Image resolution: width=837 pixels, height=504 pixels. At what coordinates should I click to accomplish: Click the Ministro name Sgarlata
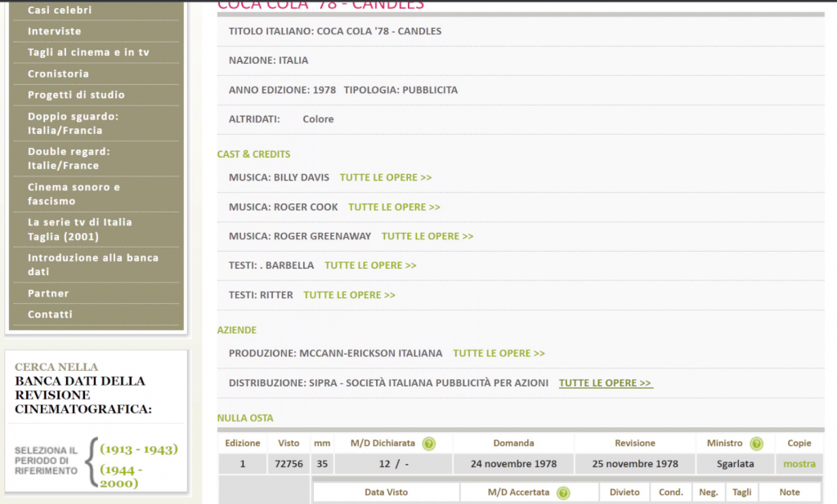pos(735,464)
